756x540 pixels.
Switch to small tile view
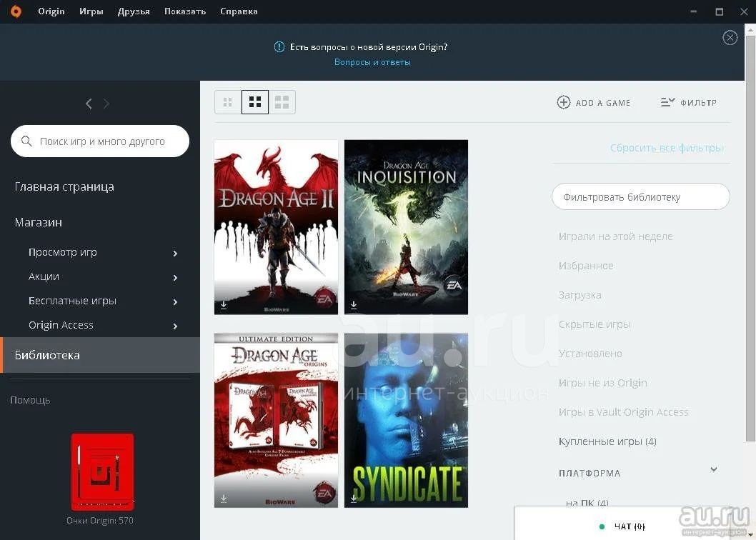coord(227,102)
